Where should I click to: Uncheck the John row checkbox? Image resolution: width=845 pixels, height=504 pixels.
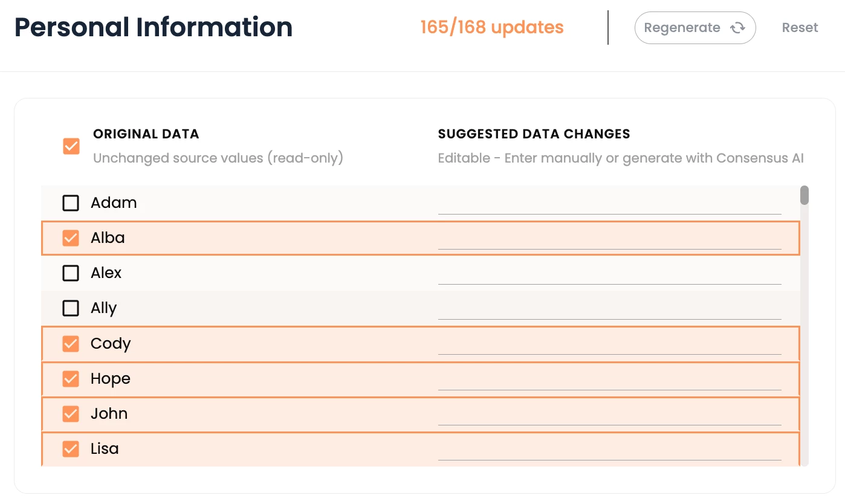pos(71,414)
